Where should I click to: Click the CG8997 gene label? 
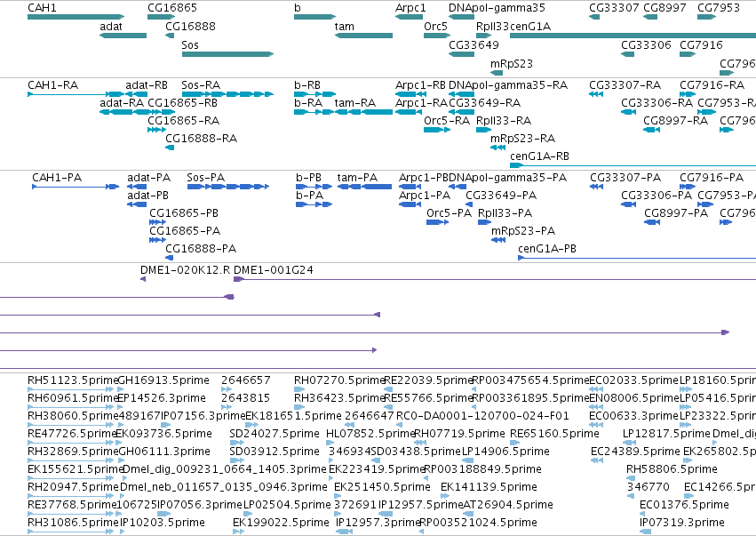coord(664,8)
